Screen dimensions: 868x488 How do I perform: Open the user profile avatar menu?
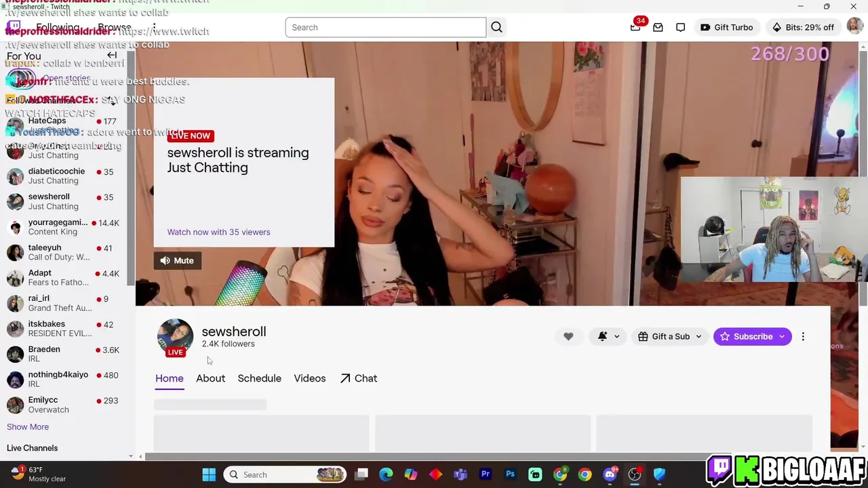(854, 27)
